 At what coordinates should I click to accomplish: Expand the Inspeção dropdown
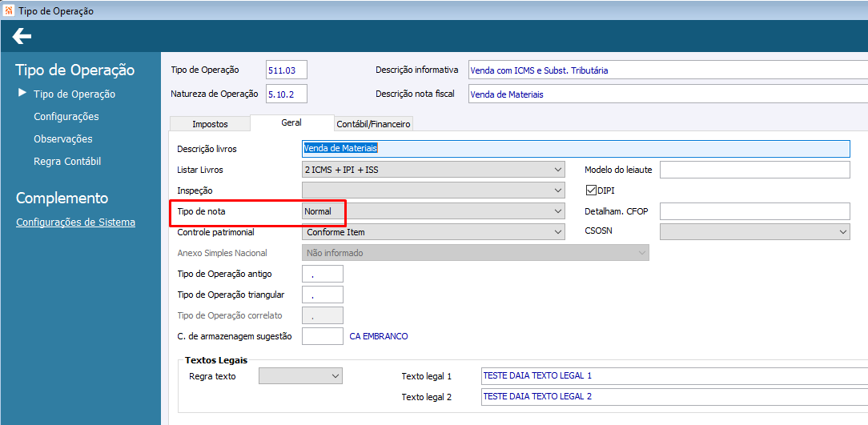(433, 190)
